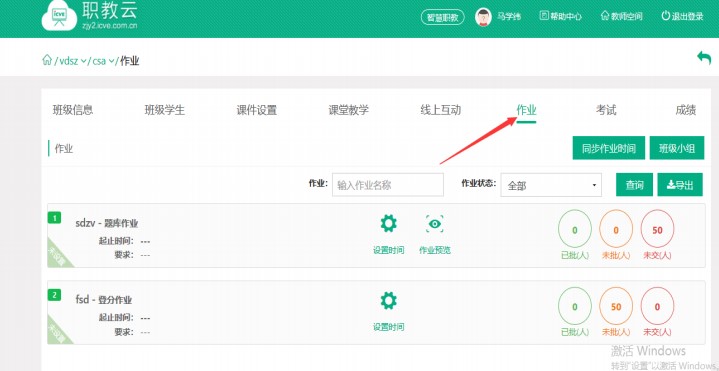Click the 职教云 cloud logo
719x371 pixels.
pyautogui.click(x=59, y=17)
